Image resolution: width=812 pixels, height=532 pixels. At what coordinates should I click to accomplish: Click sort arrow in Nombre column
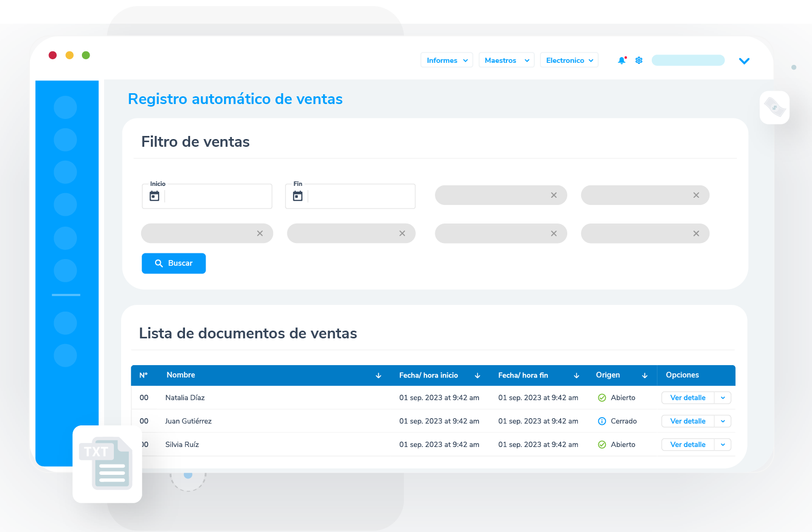[x=379, y=375]
